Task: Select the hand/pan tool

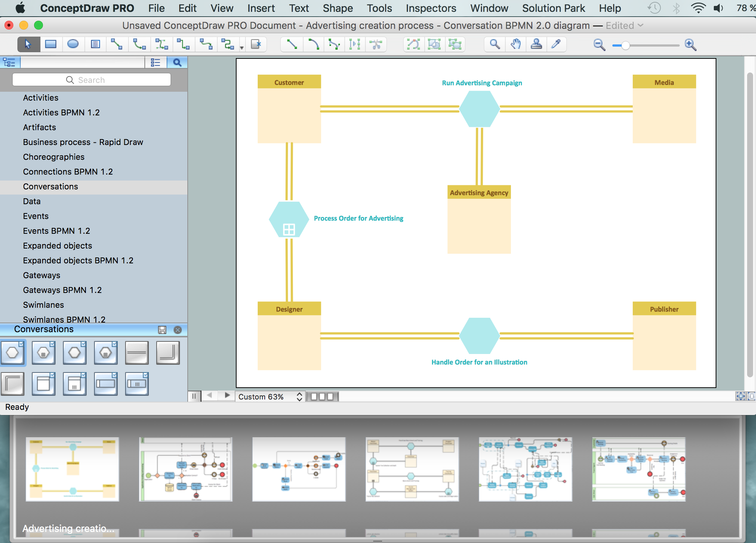Action: coord(516,44)
